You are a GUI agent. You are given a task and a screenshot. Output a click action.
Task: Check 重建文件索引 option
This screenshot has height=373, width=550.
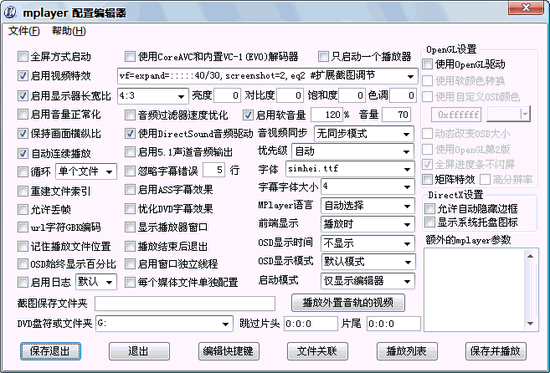click(x=23, y=191)
